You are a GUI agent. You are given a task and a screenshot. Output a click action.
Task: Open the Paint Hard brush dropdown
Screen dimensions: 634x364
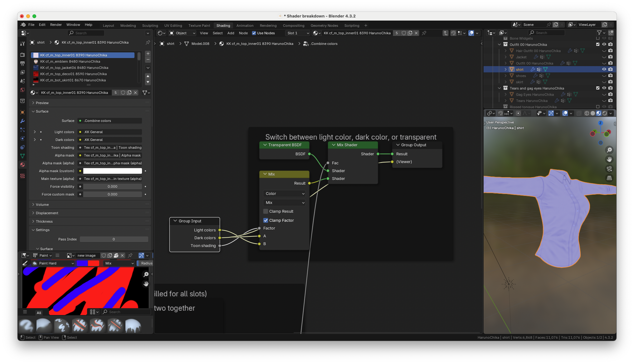click(x=53, y=263)
